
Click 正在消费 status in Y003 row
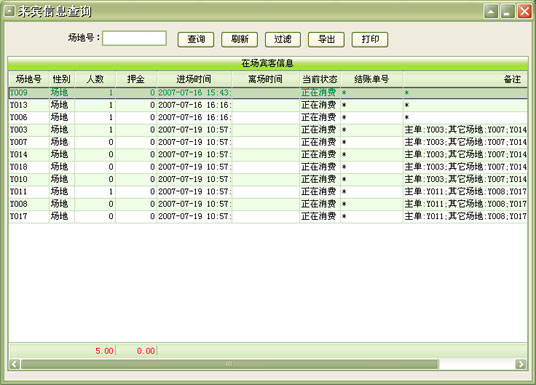320,130
